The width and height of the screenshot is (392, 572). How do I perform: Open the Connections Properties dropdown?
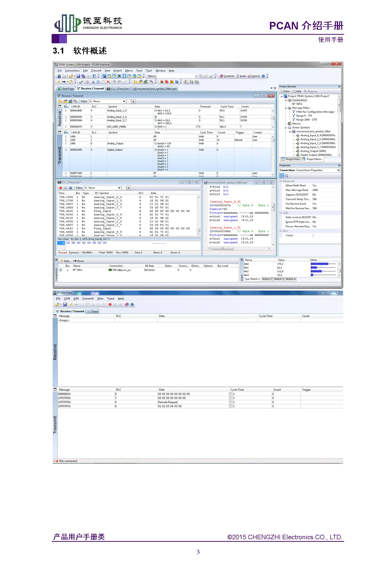point(310,170)
